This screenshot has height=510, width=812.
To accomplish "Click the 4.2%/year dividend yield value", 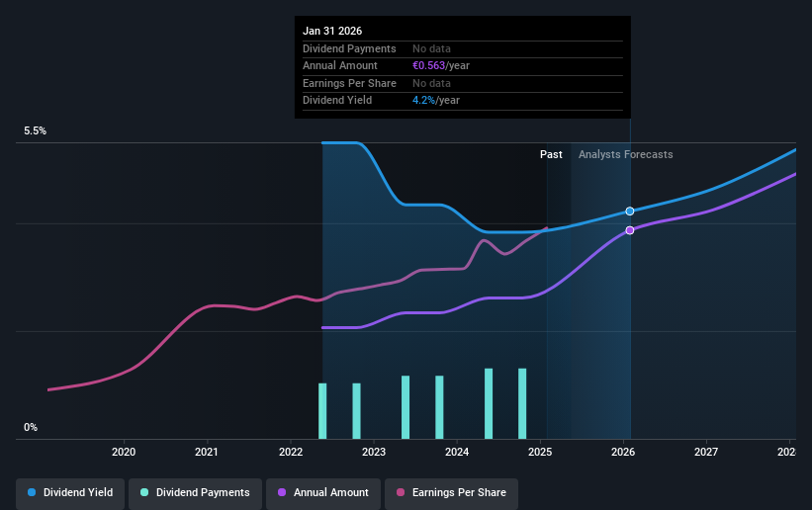I will [435, 101].
